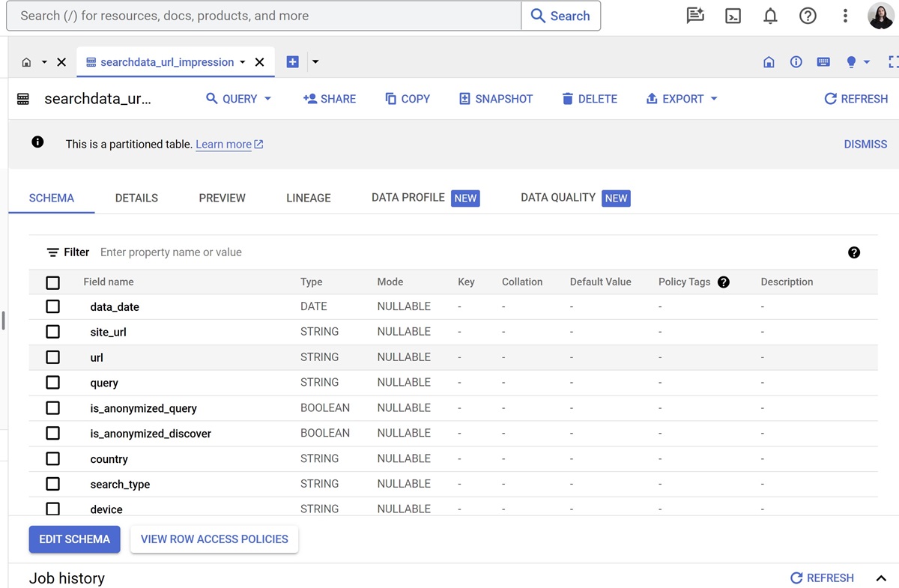Switch to the DETAILS tab

pos(136,198)
